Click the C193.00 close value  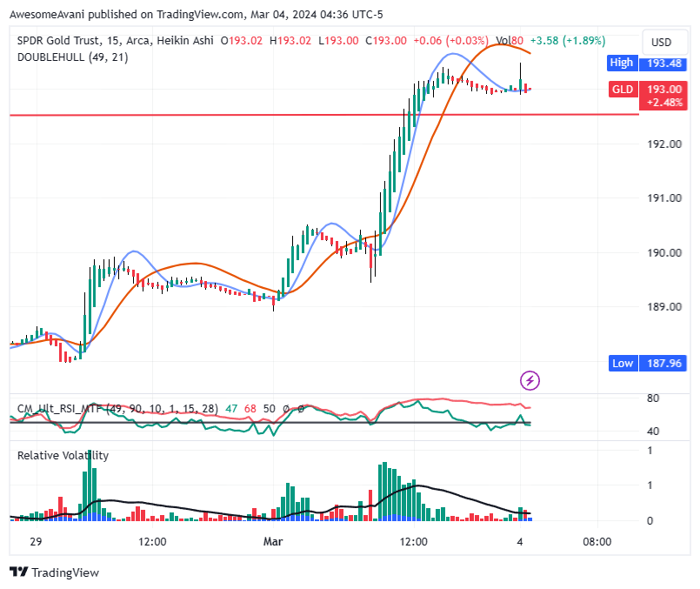point(386,41)
